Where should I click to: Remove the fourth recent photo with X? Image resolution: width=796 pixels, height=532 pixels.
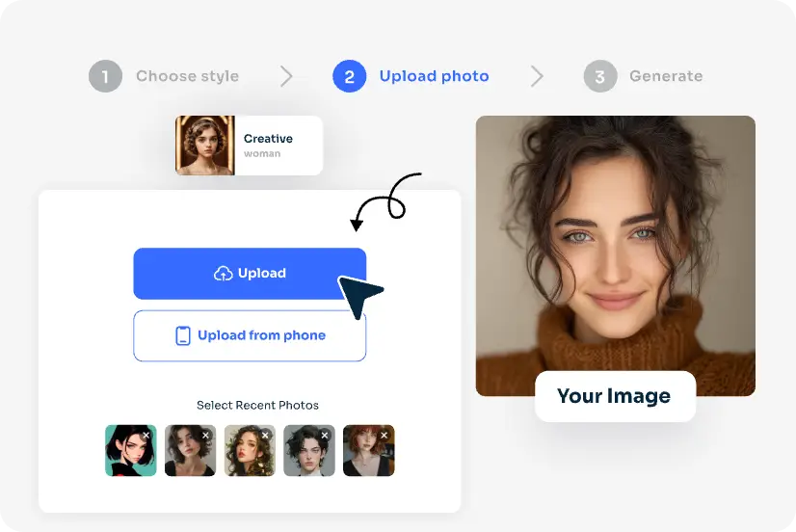tap(326, 436)
